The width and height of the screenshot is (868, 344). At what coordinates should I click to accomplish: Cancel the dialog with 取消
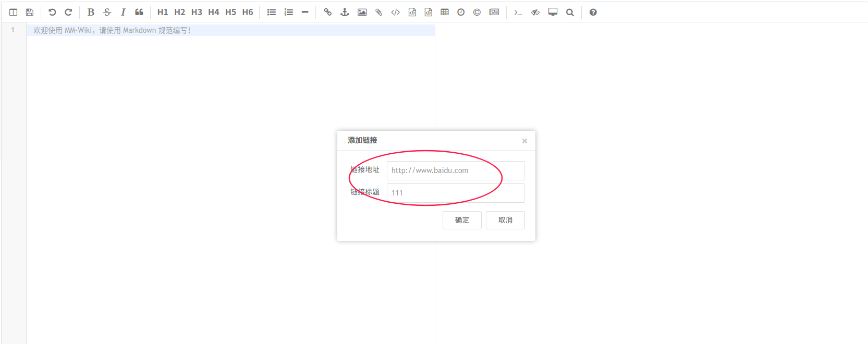click(x=505, y=220)
